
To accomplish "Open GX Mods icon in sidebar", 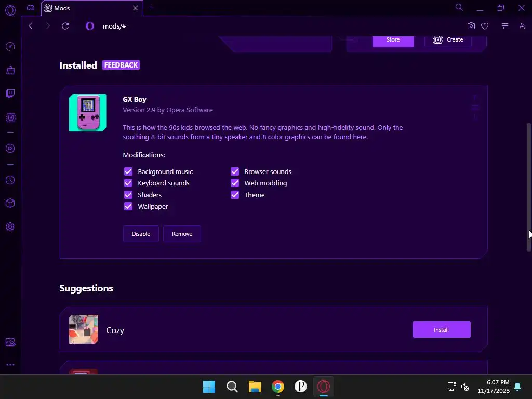I will pyautogui.click(x=10, y=117).
